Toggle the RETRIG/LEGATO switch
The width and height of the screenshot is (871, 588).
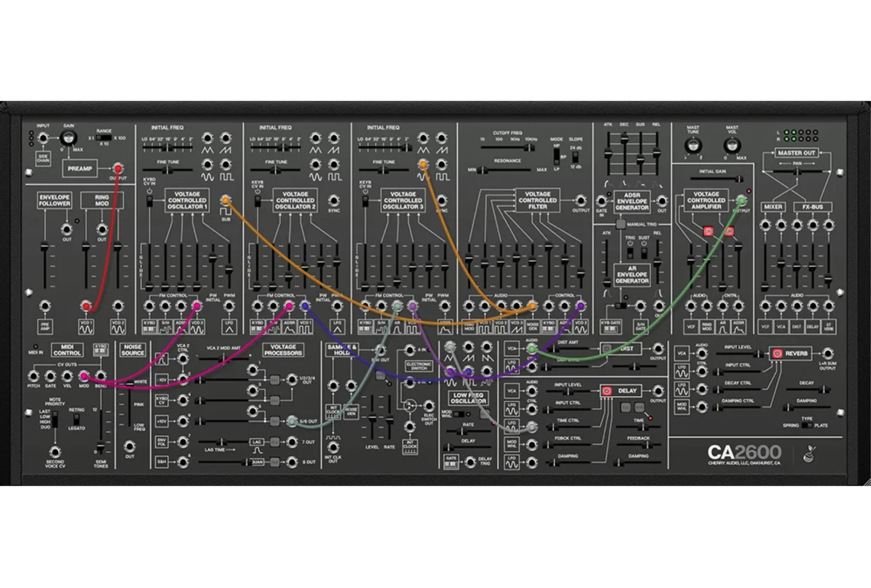(76, 419)
